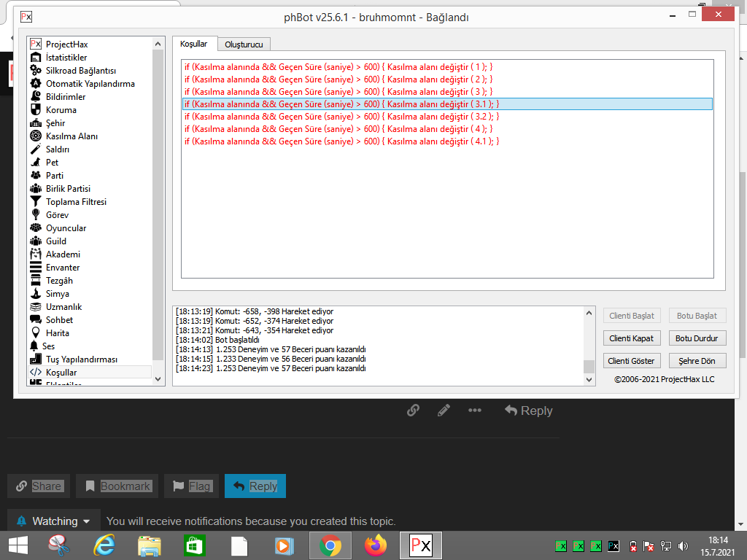The image size is (747, 560).
Task: Click the forum post edit pencil icon
Action: point(444,411)
